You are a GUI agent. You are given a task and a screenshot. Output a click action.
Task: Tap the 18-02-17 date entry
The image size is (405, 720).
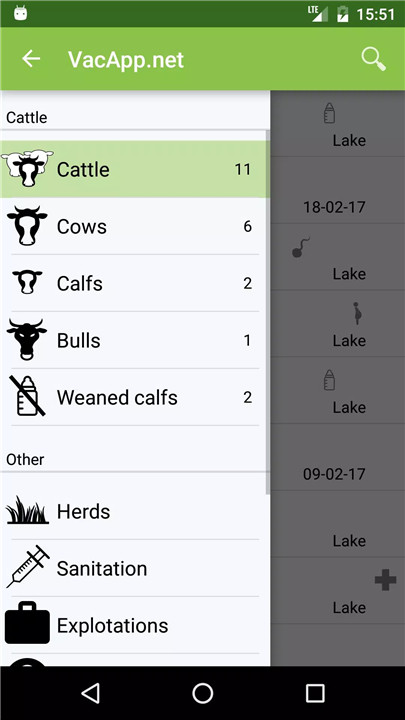click(334, 207)
